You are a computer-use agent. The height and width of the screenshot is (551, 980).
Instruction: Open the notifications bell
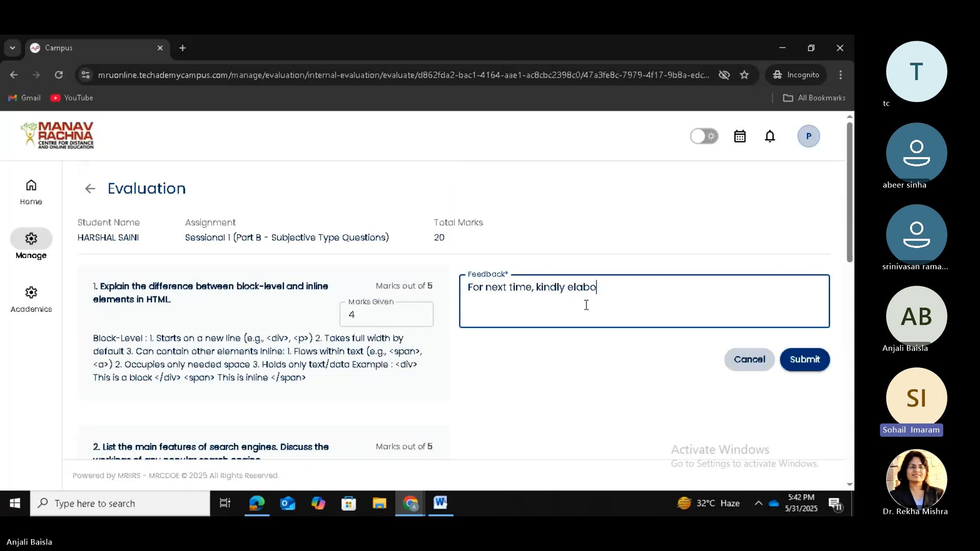coord(770,136)
